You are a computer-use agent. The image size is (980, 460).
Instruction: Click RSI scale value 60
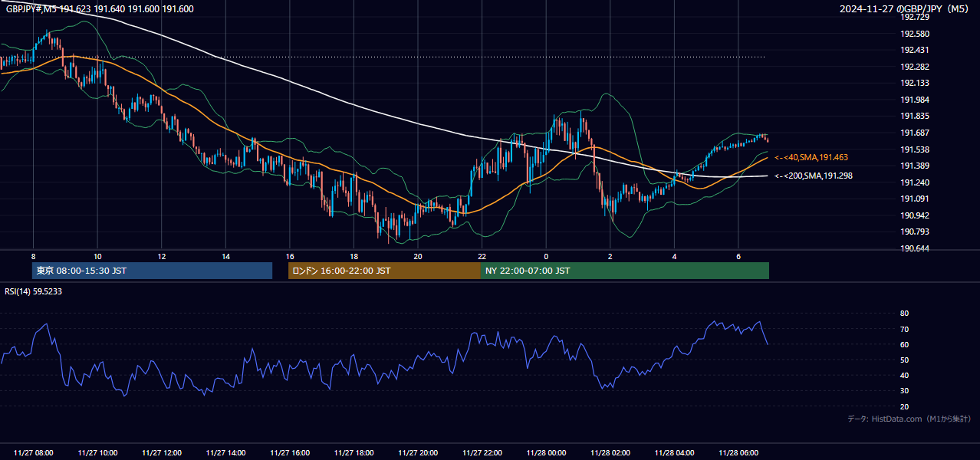(x=905, y=344)
